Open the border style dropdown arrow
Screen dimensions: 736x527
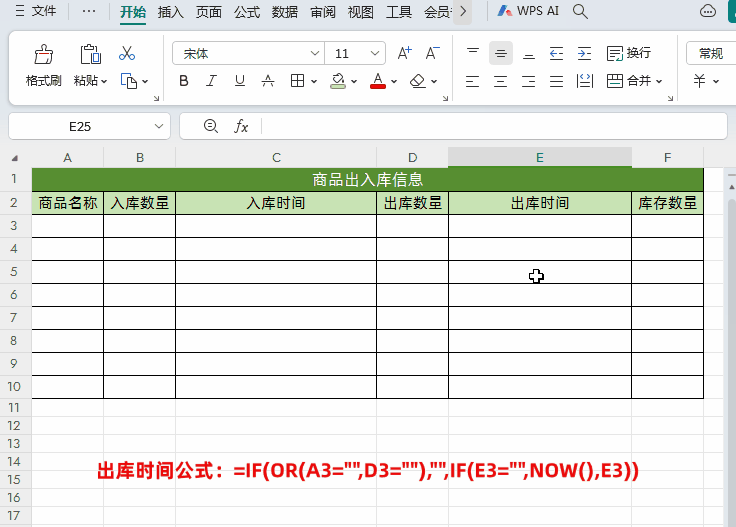(x=314, y=82)
